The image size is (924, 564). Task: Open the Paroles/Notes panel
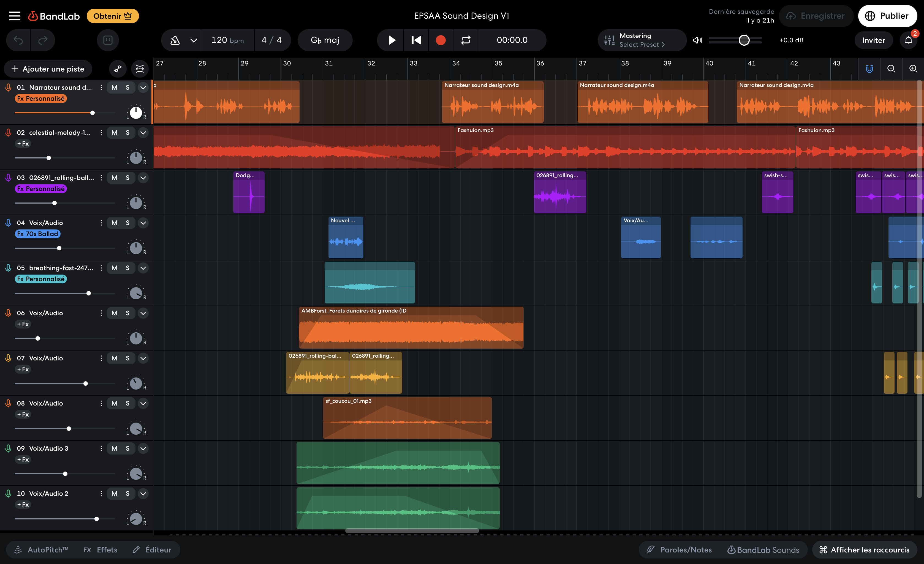pos(680,550)
